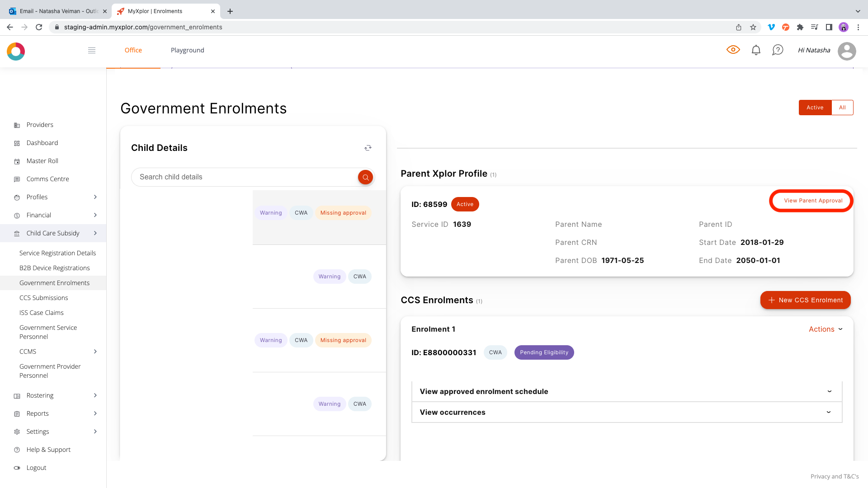Expand the Profiles sidebar section
Viewport: 868px width, 488px height.
37,197
